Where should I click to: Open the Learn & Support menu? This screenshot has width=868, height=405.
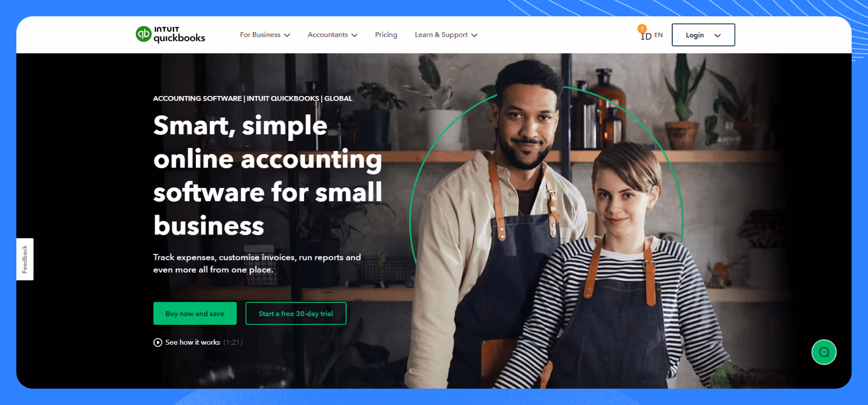446,35
